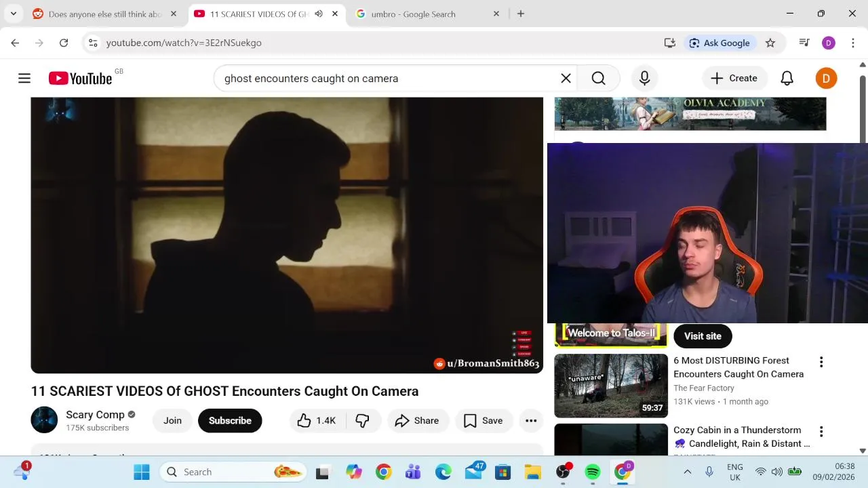Click the Windows taskbar search box
Image resolution: width=868 pixels, height=488 pixels.
point(233,472)
